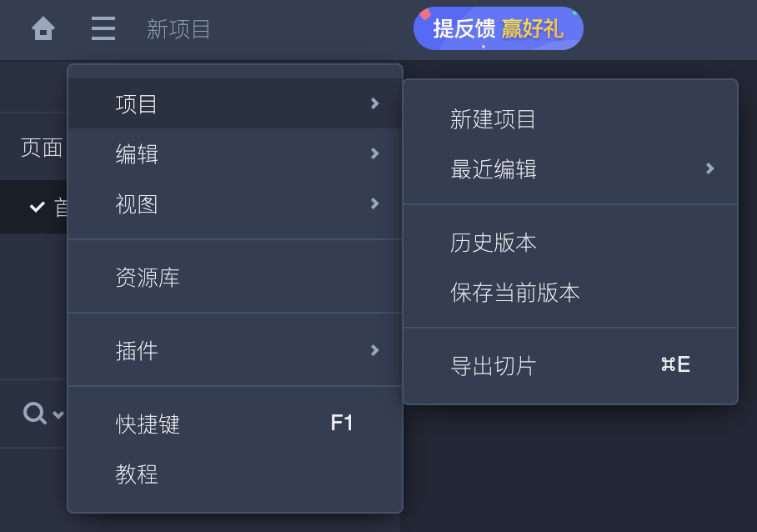Screen dimensions: 757x532
Task: Open the search magnifier icon
Action: click(x=35, y=414)
